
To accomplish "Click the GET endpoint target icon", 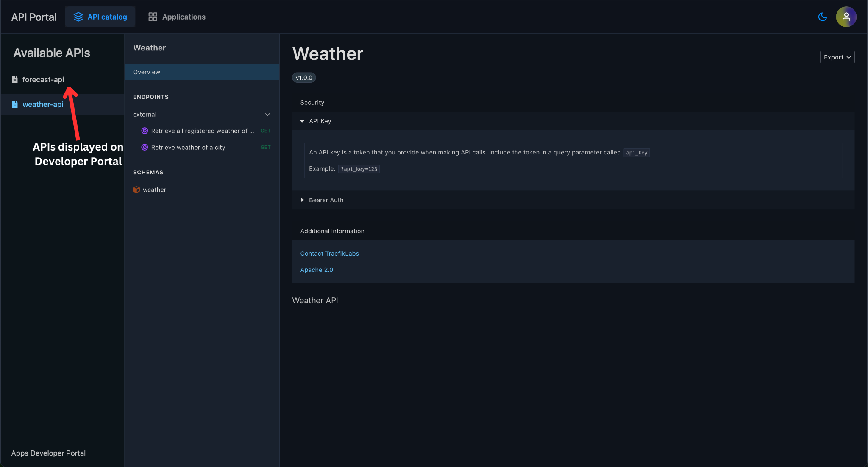I will [145, 131].
